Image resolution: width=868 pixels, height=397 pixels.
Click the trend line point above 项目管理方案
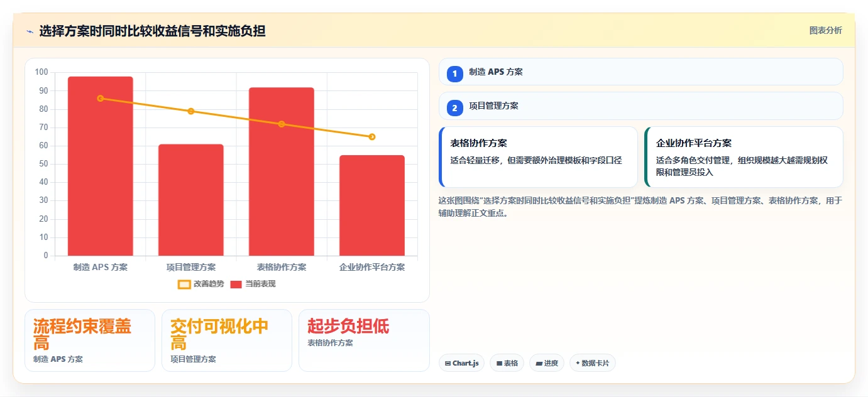click(x=191, y=111)
